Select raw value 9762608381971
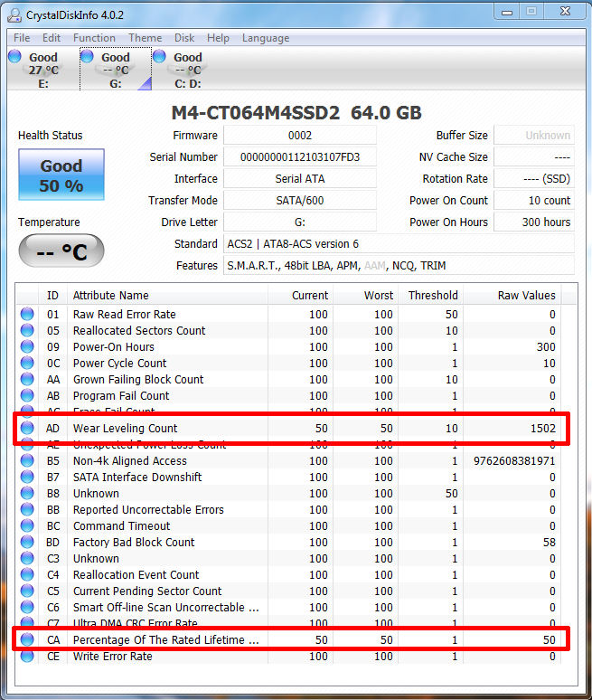The height and width of the screenshot is (700, 592). click(x=514, y=460)
